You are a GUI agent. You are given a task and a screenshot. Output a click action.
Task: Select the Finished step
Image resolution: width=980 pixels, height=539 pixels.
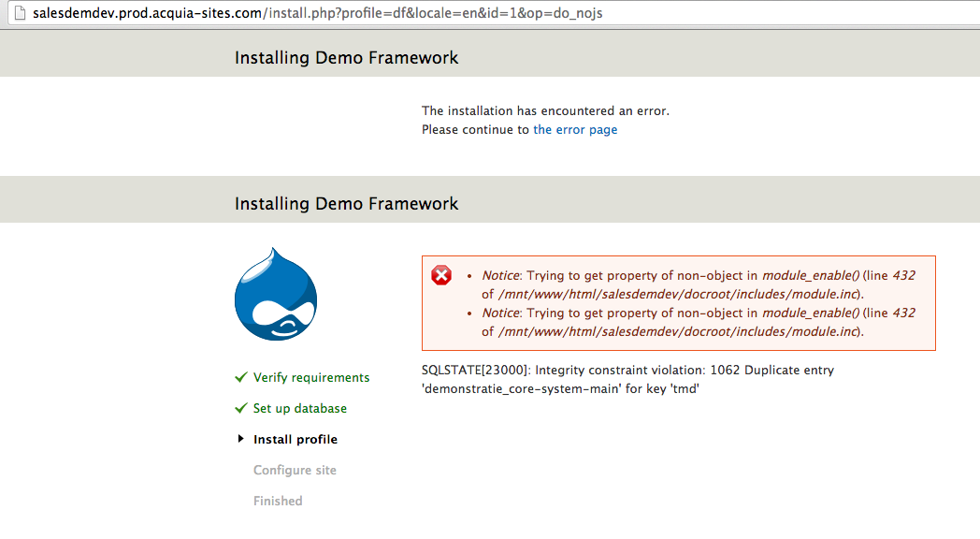278,502
